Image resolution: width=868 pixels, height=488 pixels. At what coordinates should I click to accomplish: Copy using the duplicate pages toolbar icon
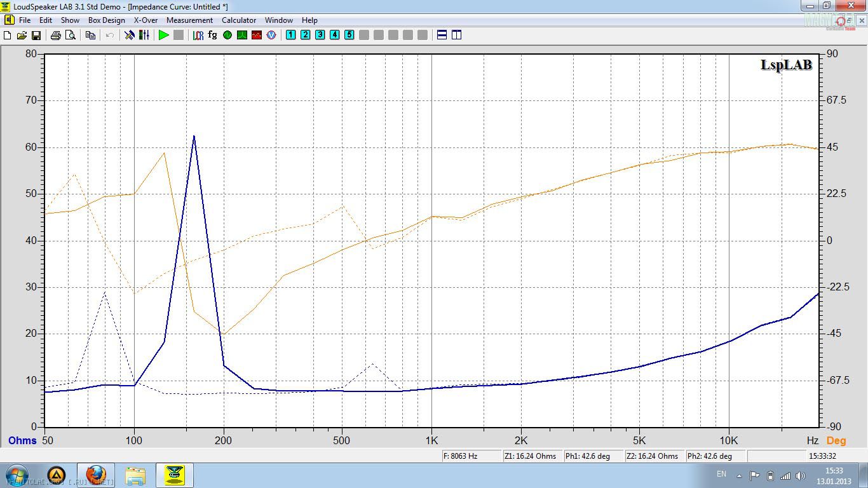coord(90,35)
